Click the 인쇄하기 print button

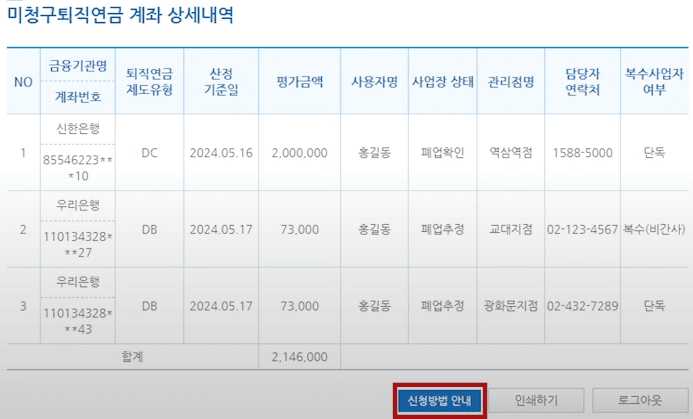click(536, 400)
